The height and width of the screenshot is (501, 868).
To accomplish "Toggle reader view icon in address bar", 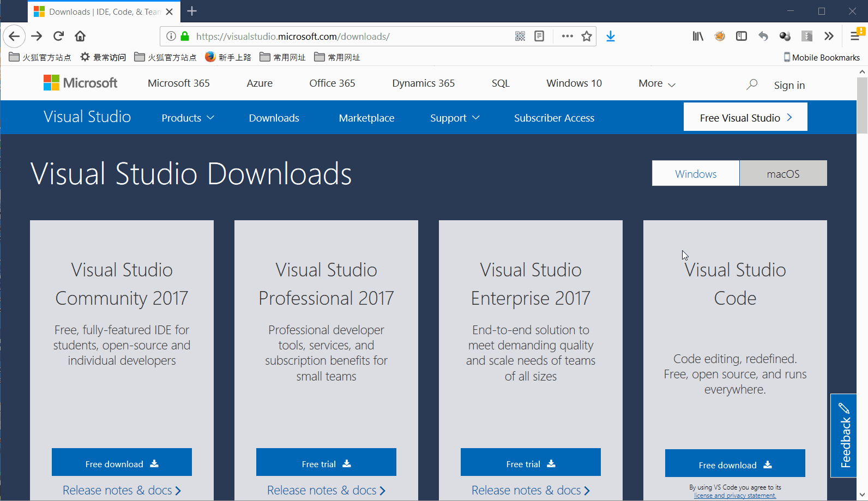I will (539, 37).
